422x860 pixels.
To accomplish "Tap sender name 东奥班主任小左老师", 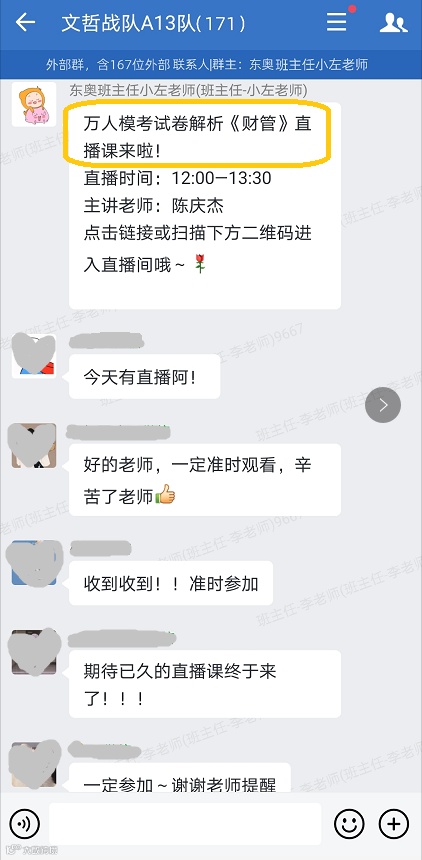I will 188,90.
